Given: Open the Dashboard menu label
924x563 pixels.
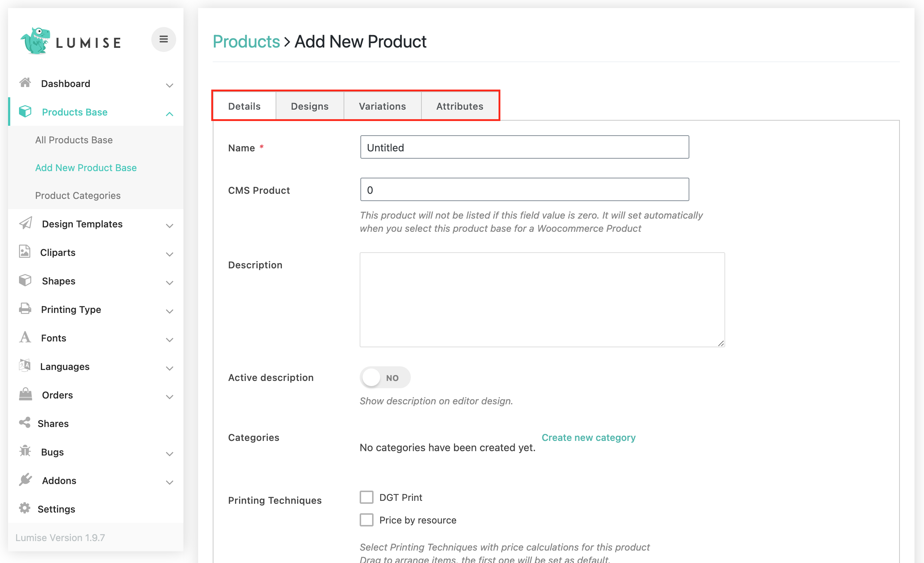Looking at the screenshot, I should (x=66, y=83).
